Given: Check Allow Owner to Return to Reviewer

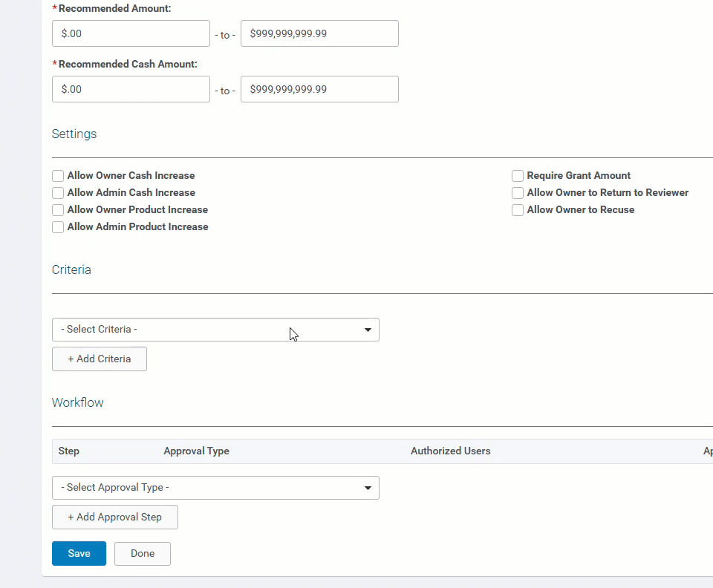Looking at the screenshot, I should (x=518, y=193).
